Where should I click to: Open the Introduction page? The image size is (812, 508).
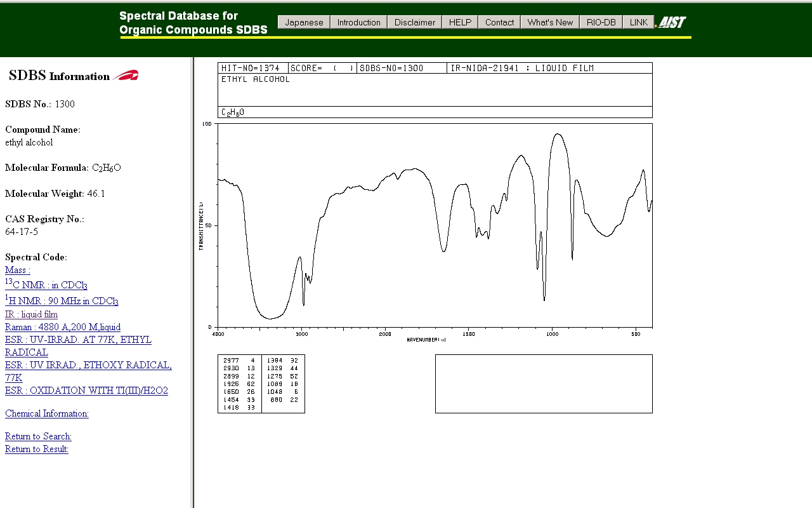(358, 22)
